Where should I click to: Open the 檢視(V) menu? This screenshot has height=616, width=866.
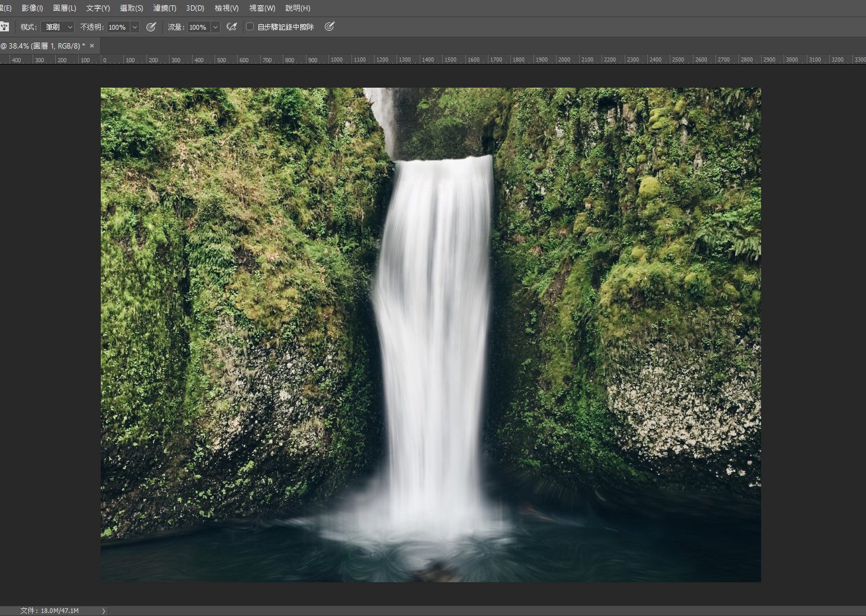(226, 8)
